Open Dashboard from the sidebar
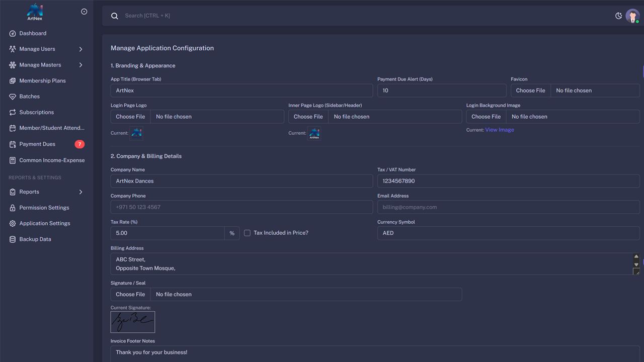 (33, 33)
